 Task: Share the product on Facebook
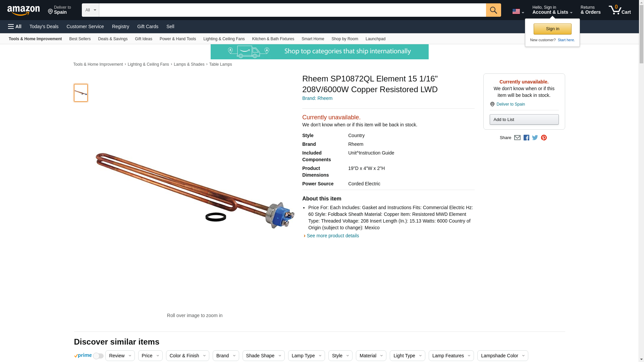click(x=526, y=138)
